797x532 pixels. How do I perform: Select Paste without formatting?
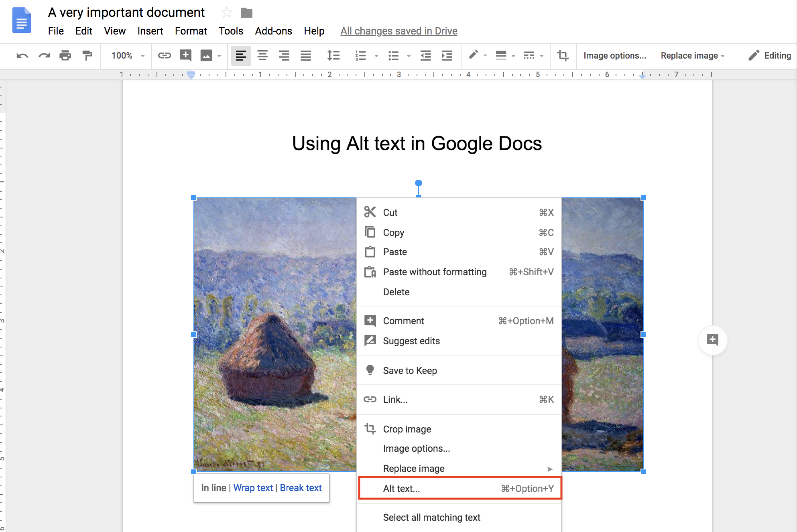(459, 272)
